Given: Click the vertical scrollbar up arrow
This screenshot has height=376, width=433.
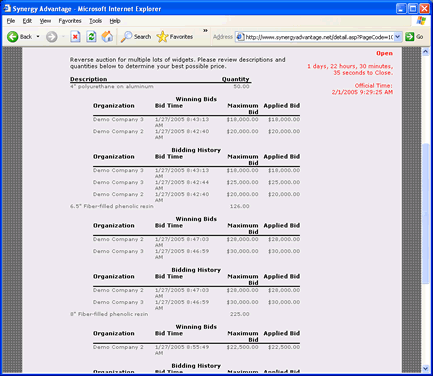Looking at the screenshot, I should click(425, 51).
